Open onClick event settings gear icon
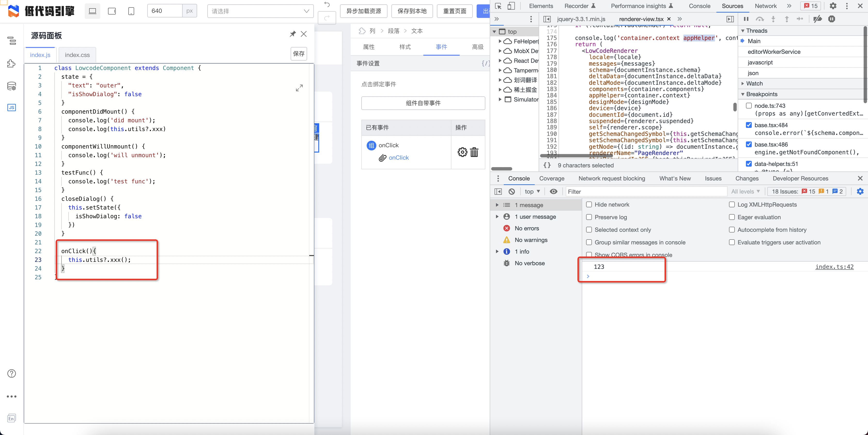868x435 pixels. 462,152
